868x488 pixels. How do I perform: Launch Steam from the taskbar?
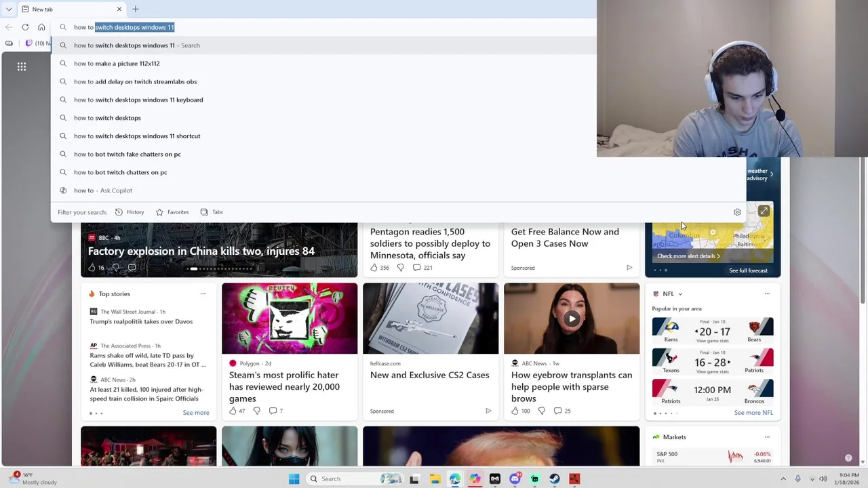pos(555,479)
